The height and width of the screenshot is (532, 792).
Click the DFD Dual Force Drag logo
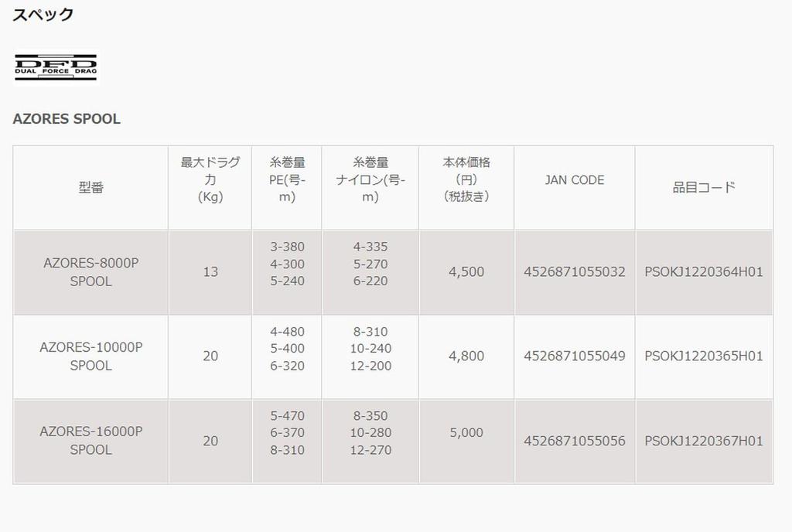(x=56, y=68)
